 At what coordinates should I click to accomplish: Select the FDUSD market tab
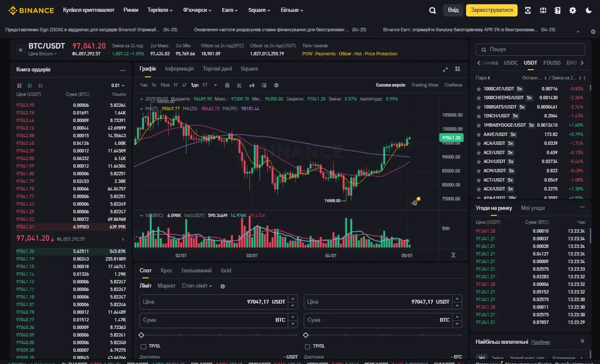[x=552, y=63]
